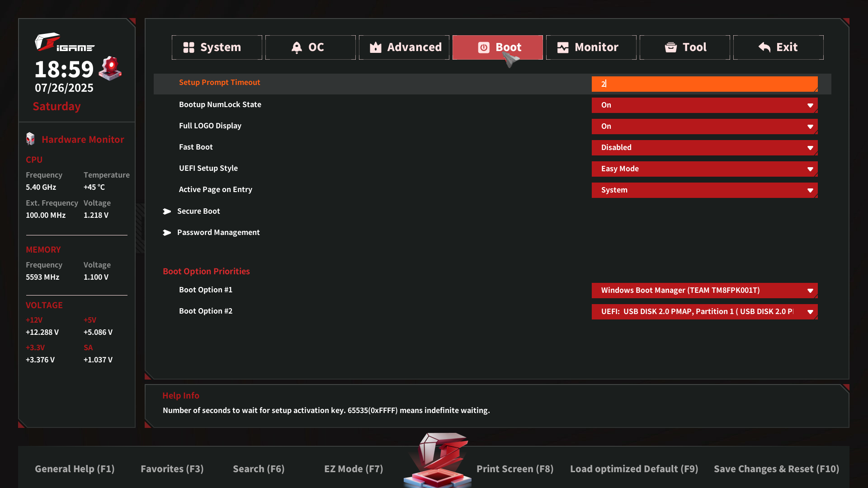Click the Tool toolbox icon
Screen dimensions: 868x488
pyautogui.click(x=671, y=47)
